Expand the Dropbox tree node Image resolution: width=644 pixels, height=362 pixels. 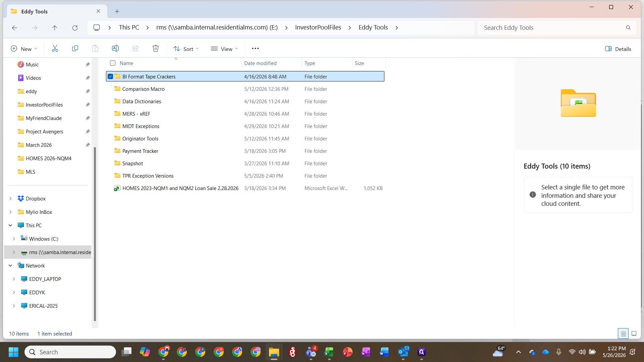pos(10,199)
